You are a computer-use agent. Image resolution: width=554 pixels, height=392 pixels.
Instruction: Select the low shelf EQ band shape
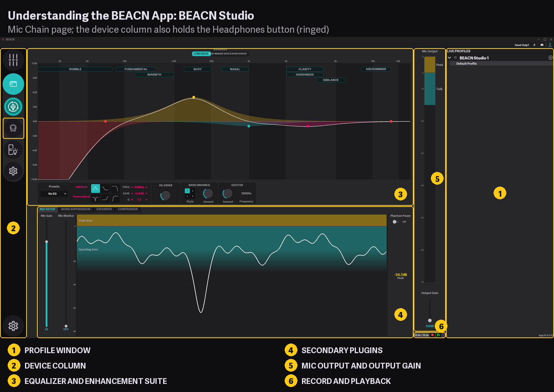click(x=105, y=188)
